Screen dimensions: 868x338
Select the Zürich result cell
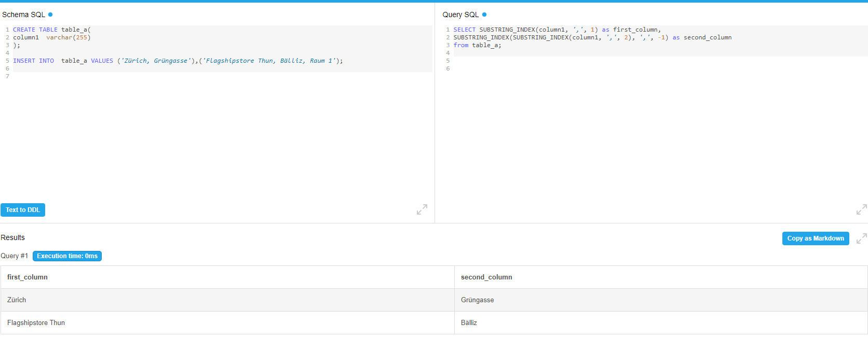pyautogui.click(x=227, y=300)
